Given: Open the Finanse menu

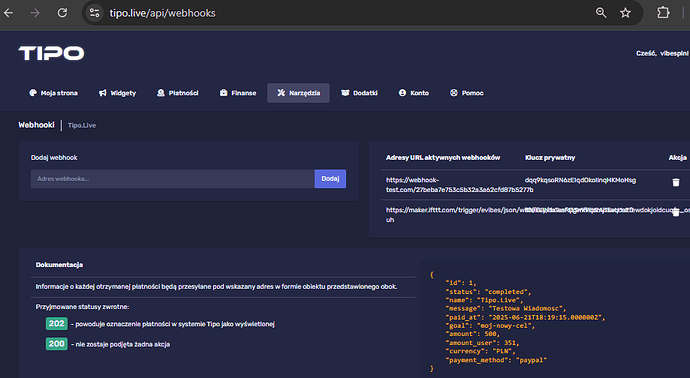Looking at the screenshot, I should pyautogui.click(x=238, y=93).
